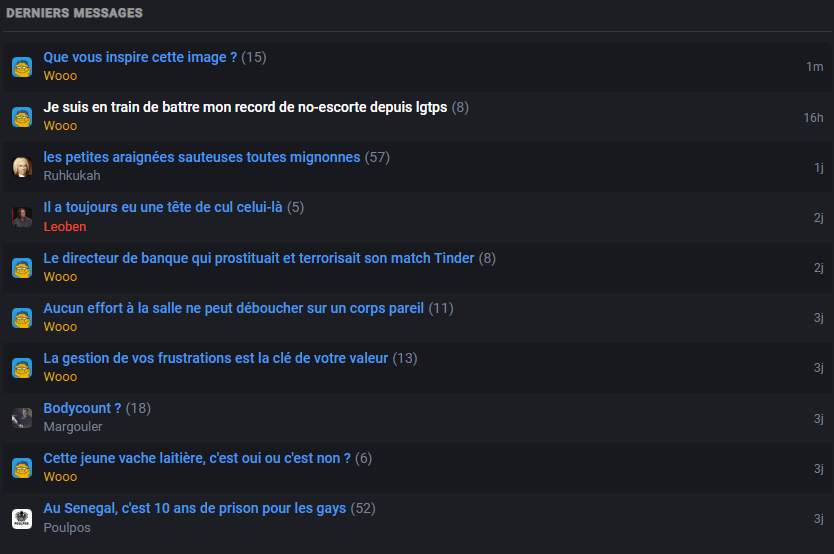Image resolution: width=834 pixels, height=554 pixels.
Task: Open 'Le directeur de banque' Tinder thread
Action: click(x=258, y=258)
